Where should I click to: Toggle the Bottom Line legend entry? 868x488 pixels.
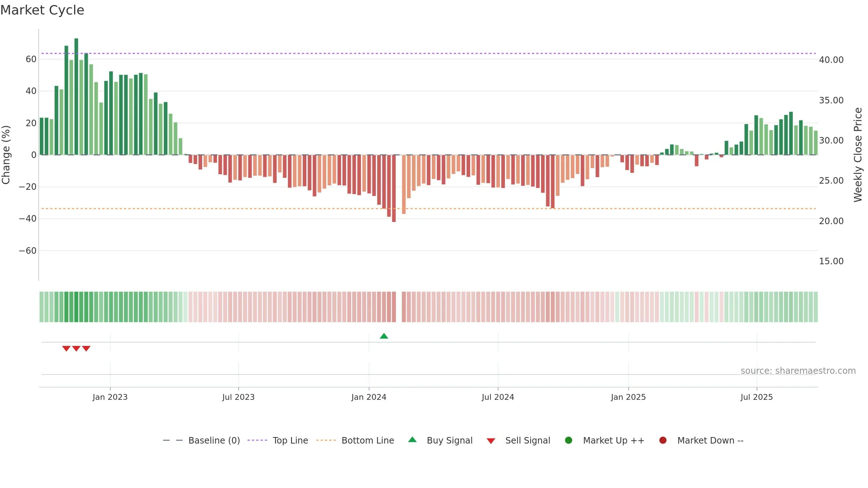pyautogui.click(x=355, y=440)
